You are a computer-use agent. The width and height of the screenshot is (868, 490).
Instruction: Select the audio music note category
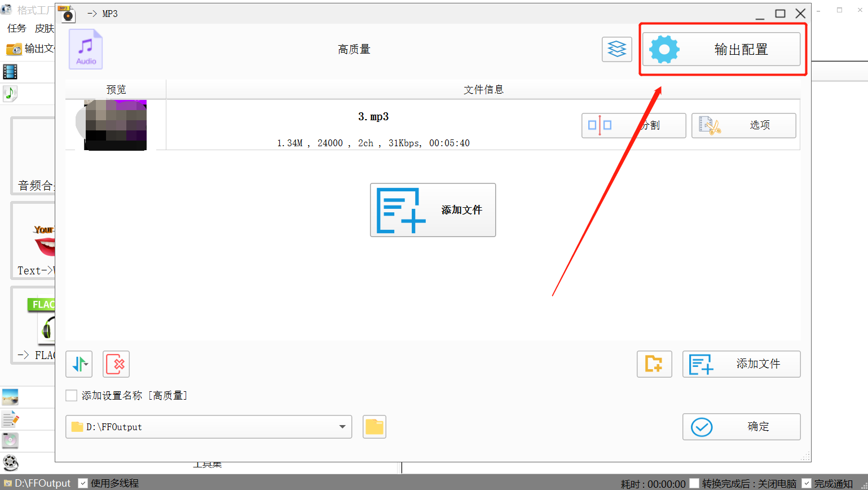coord(10,93)
